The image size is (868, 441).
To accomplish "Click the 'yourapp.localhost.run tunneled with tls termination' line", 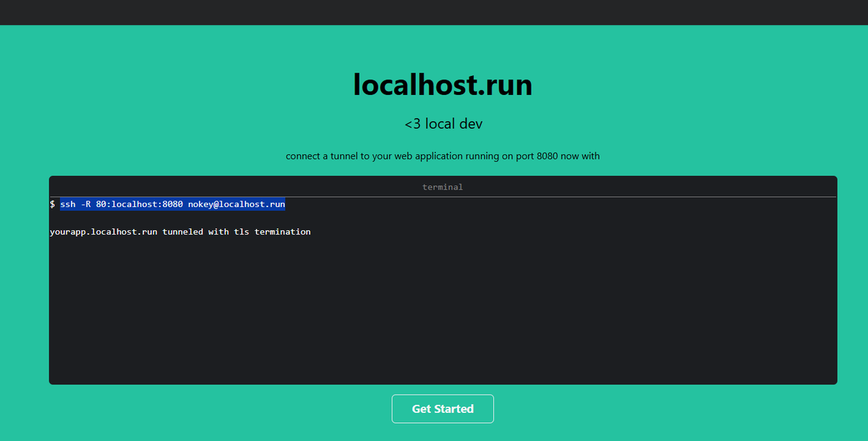I will (180, 232).
